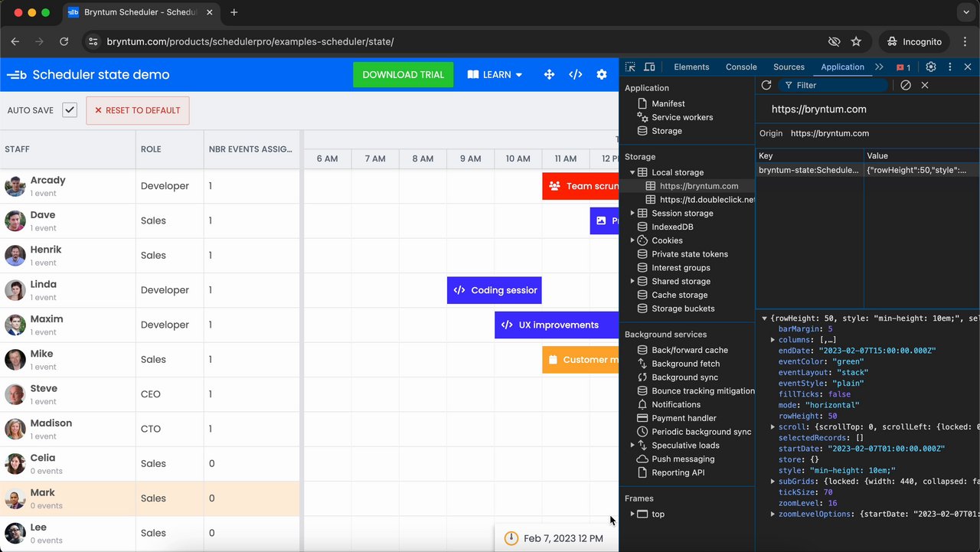Go back in browser history
Image resolution: width=980 pixels, height=552 pixels.
[x=15, y=41]
